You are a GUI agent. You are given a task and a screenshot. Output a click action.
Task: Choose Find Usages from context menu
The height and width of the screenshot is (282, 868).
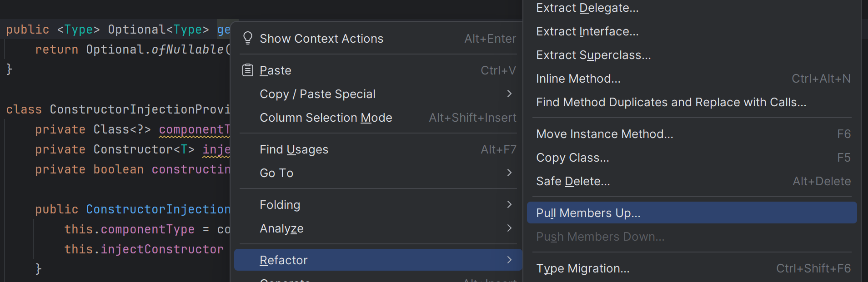294,149
